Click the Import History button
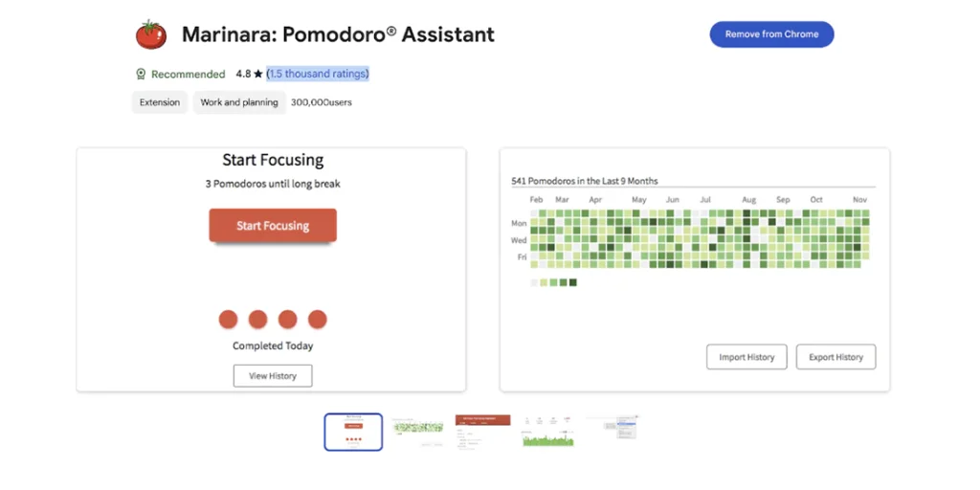Image resolution: width=980 pixels, height=490 pixels. 746,357
